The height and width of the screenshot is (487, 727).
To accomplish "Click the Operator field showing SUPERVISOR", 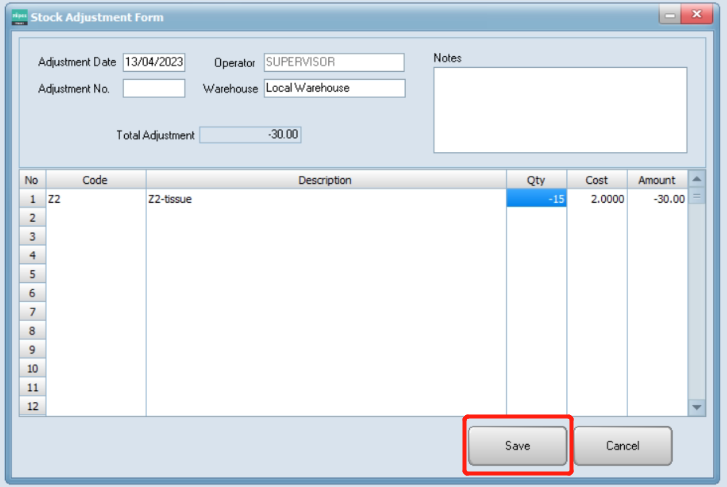I will coord(334,63).
